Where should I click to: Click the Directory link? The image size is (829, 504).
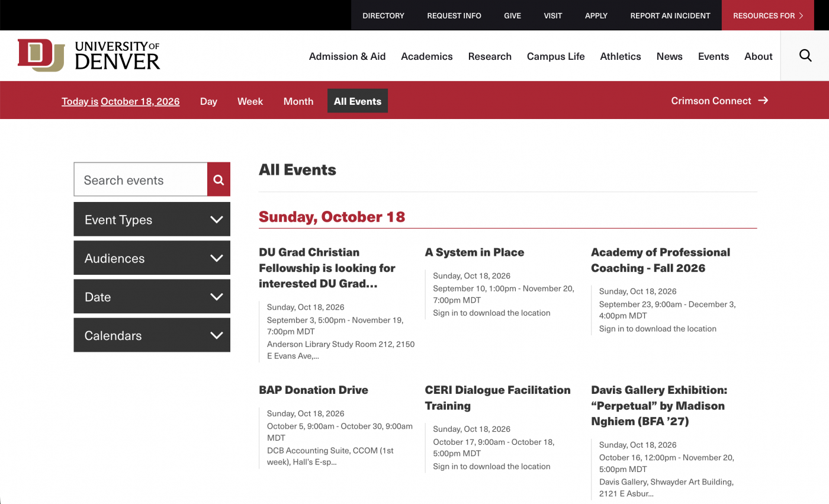tap(383, 15)
